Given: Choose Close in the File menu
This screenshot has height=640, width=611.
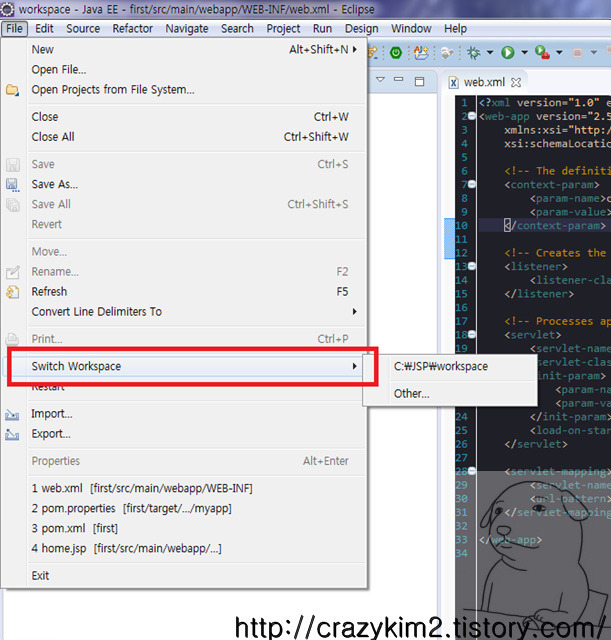Looking at the screenshot, I should click(184, 117).
